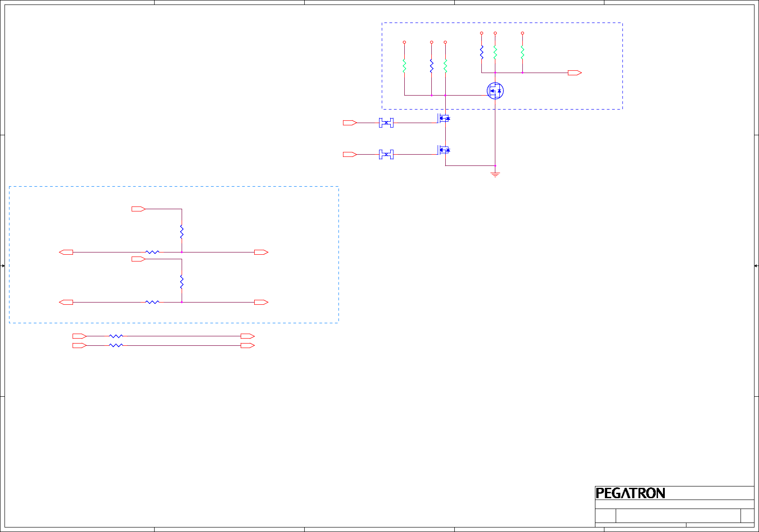Select the lower blue jumper symbol
This screenshot has width=759, height=532.
[x=386, y=155]
